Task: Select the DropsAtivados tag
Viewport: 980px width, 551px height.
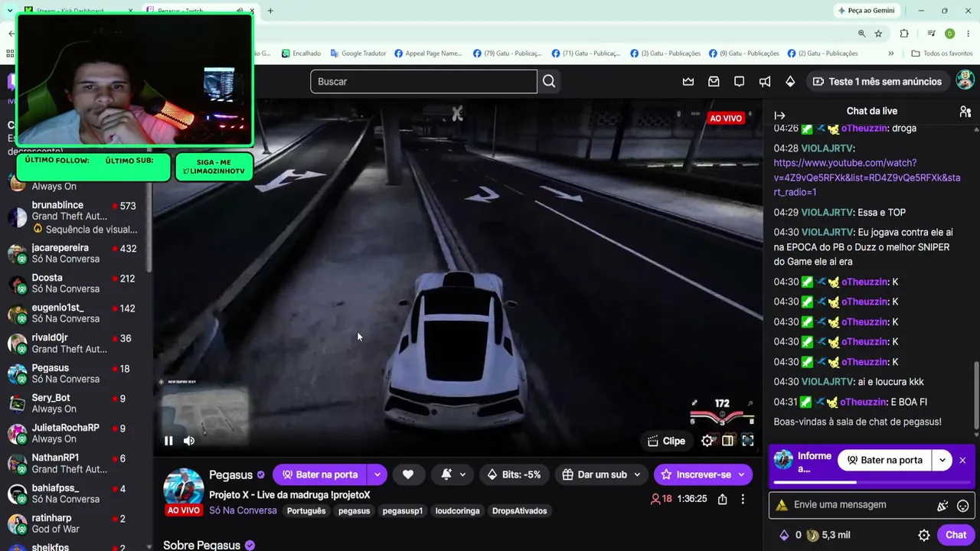Action: tap(520, 510)
